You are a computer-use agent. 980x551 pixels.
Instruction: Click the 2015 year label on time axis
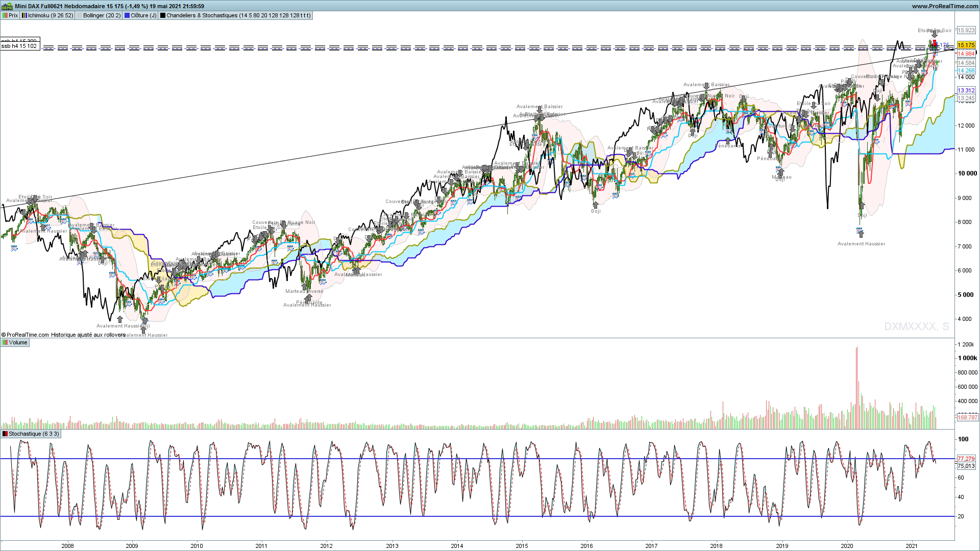(x=522, y=546)
